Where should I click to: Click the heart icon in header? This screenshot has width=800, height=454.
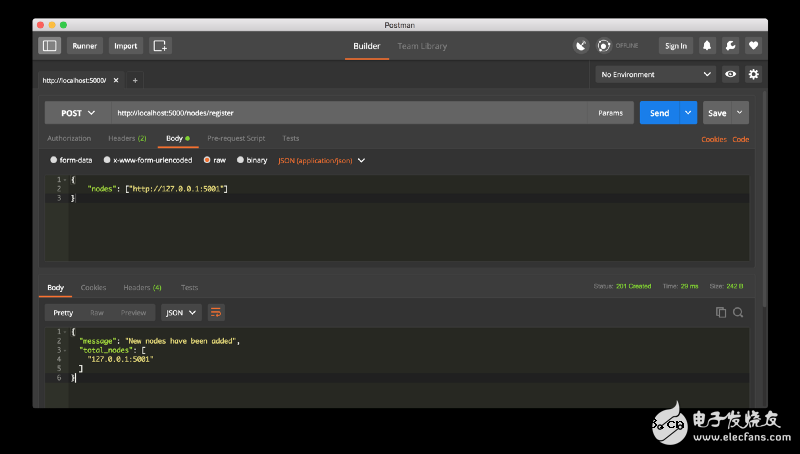[753, 45]
